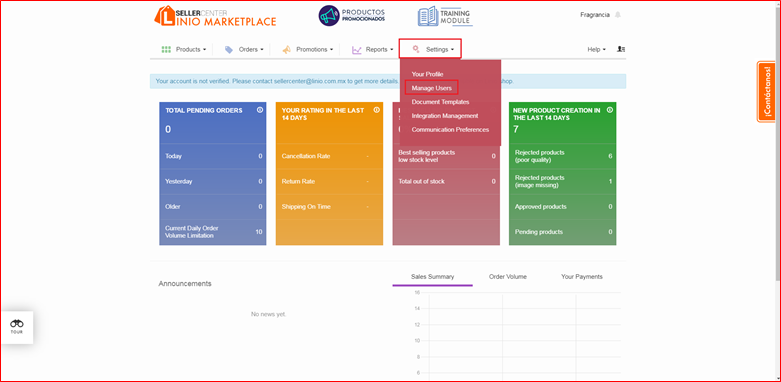Open the Help dropdown

[x=596, y=49]
